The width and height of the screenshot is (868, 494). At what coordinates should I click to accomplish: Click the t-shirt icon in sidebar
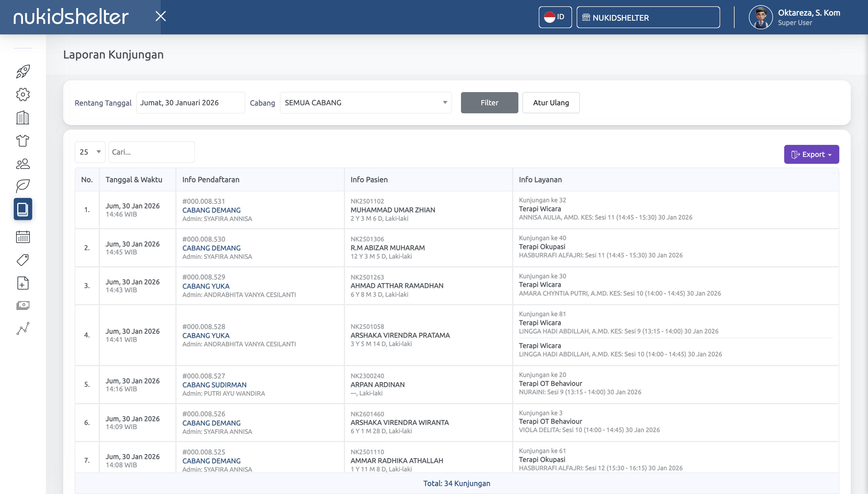[23, 141]
